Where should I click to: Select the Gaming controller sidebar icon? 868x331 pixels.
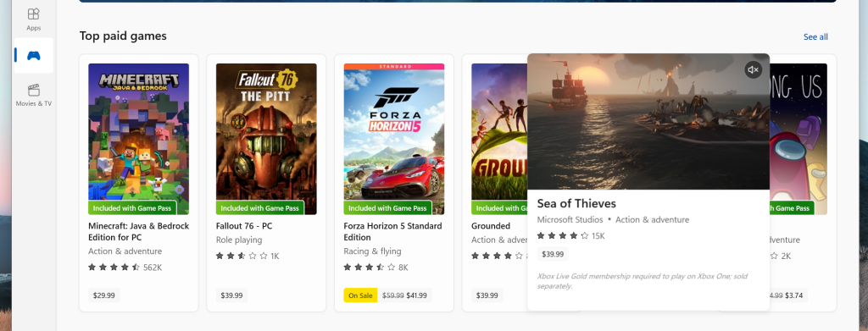[33, 55]
